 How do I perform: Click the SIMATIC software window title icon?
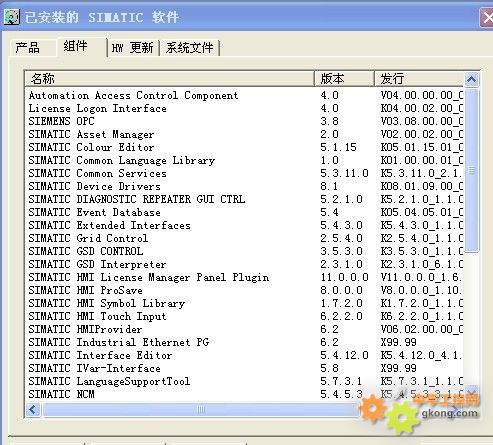coord(12,17)
